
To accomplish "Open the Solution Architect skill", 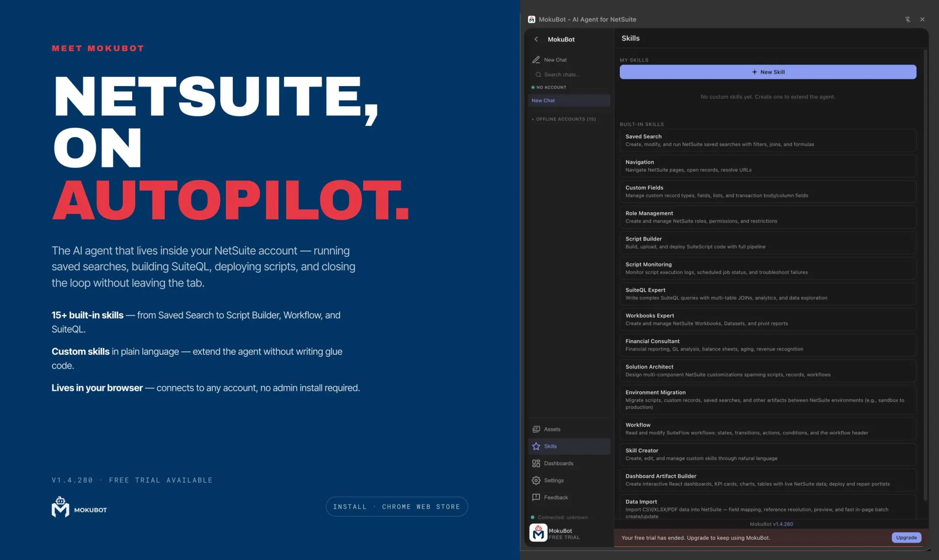I will [x=768, y=371].
